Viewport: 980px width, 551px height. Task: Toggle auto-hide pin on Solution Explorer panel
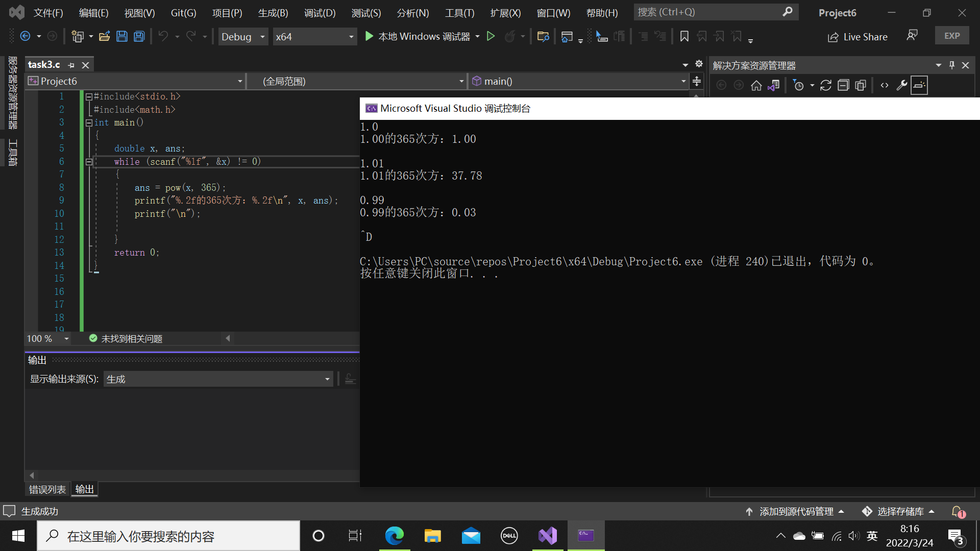click(x=951, y=65)
